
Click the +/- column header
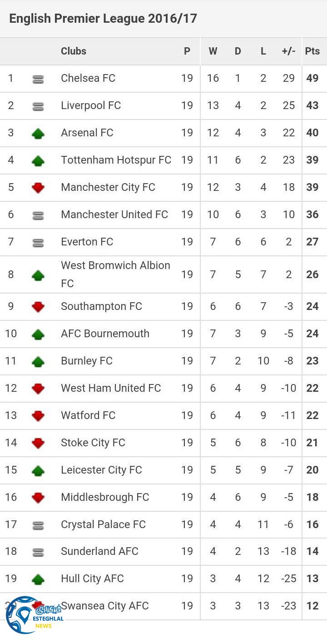[288, 51]
